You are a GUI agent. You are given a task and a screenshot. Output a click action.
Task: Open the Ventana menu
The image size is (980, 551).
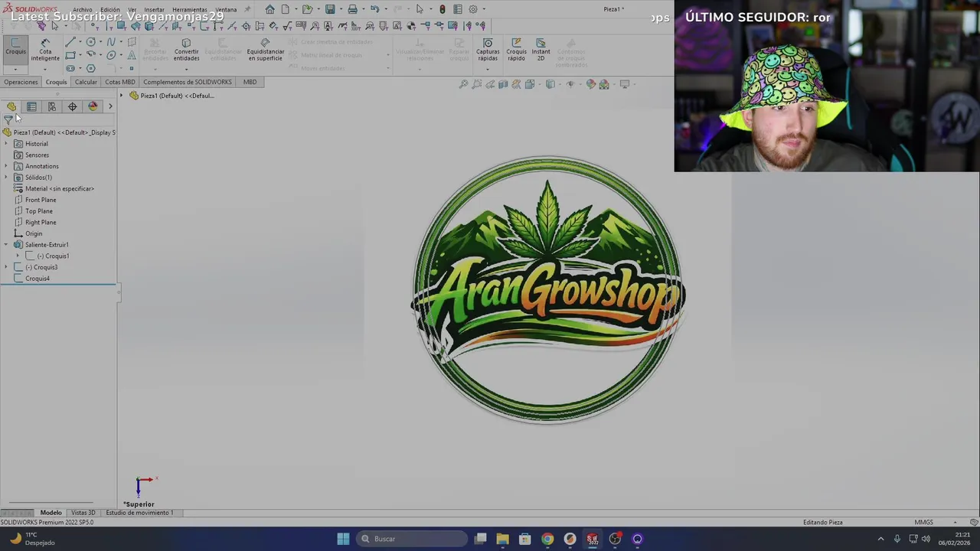(226, 10)
